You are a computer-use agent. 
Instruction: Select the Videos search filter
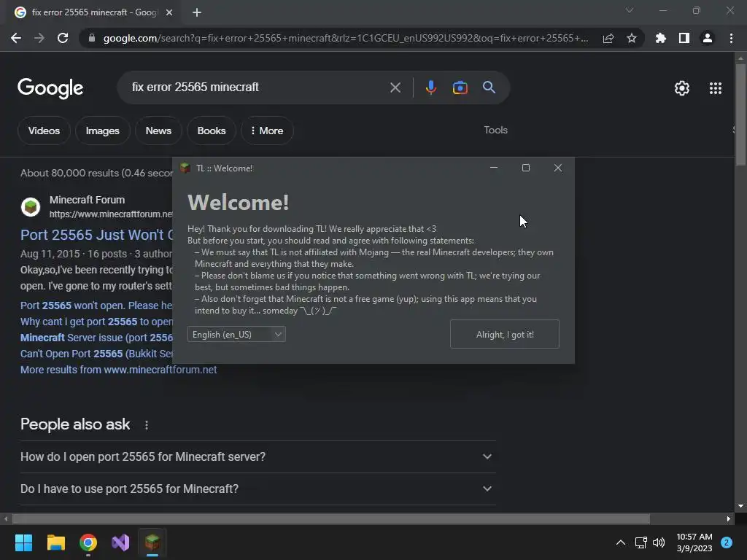click(x=44, y=131)
